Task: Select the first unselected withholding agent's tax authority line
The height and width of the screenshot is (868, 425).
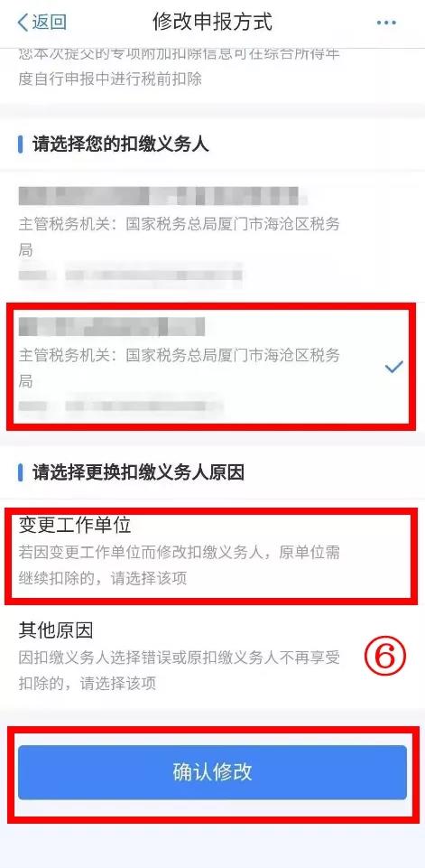Action: tap(179, 237)
